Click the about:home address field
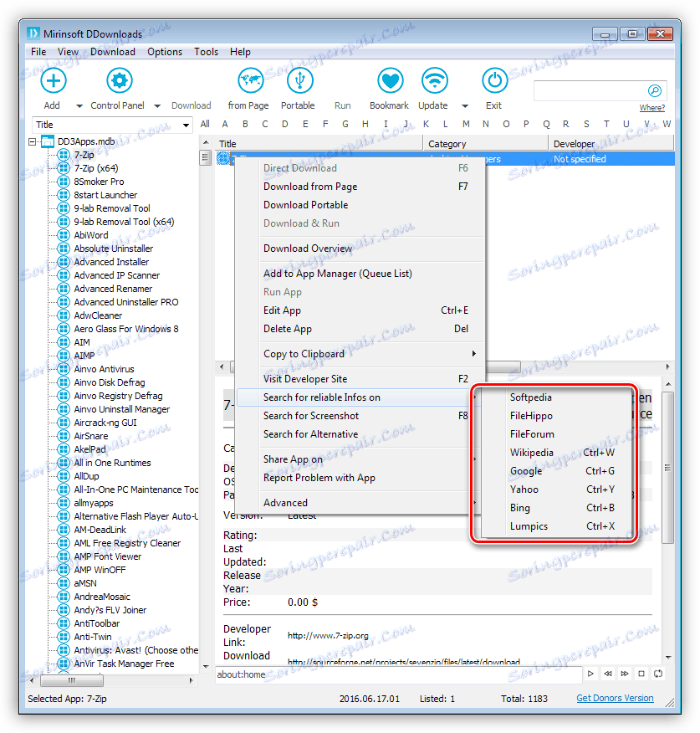 [x=398, y=674]
